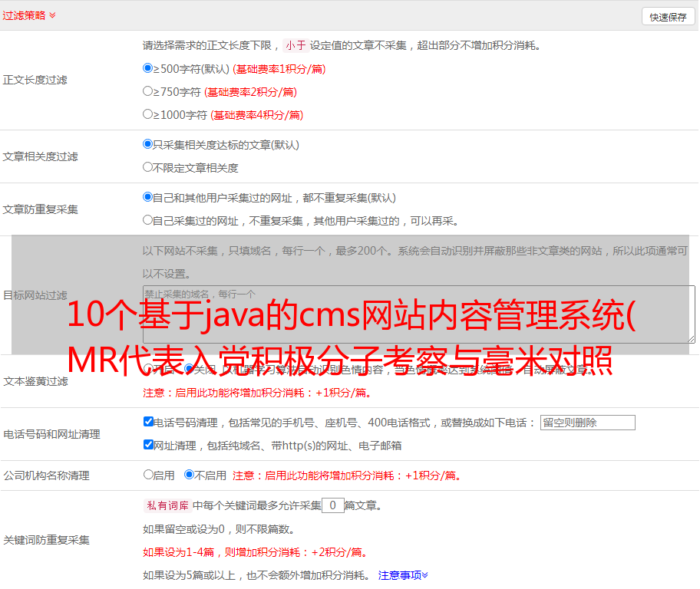Click the 文章相关度过滤 row label

41,156
